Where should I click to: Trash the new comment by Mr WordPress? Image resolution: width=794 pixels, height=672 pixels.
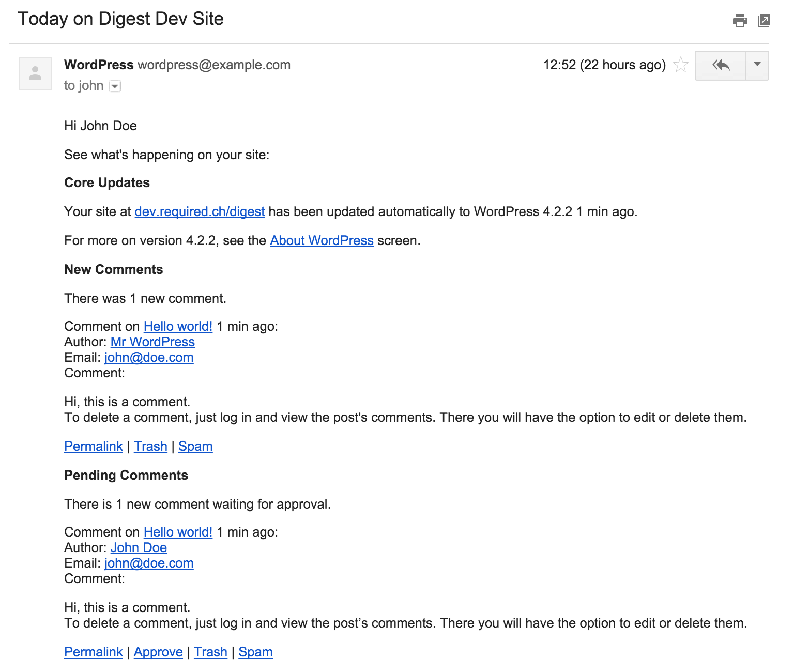click(150, 447)
